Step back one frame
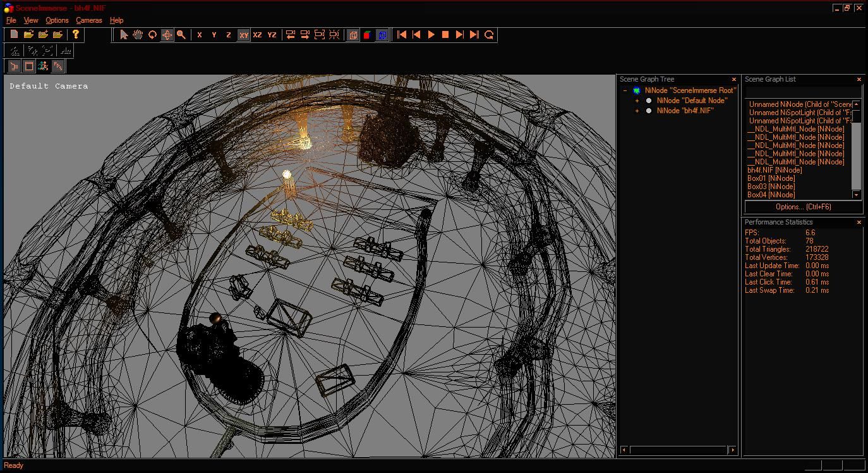Image resolution: width=868 pixels, height=473 pixels. click(416, 35)
